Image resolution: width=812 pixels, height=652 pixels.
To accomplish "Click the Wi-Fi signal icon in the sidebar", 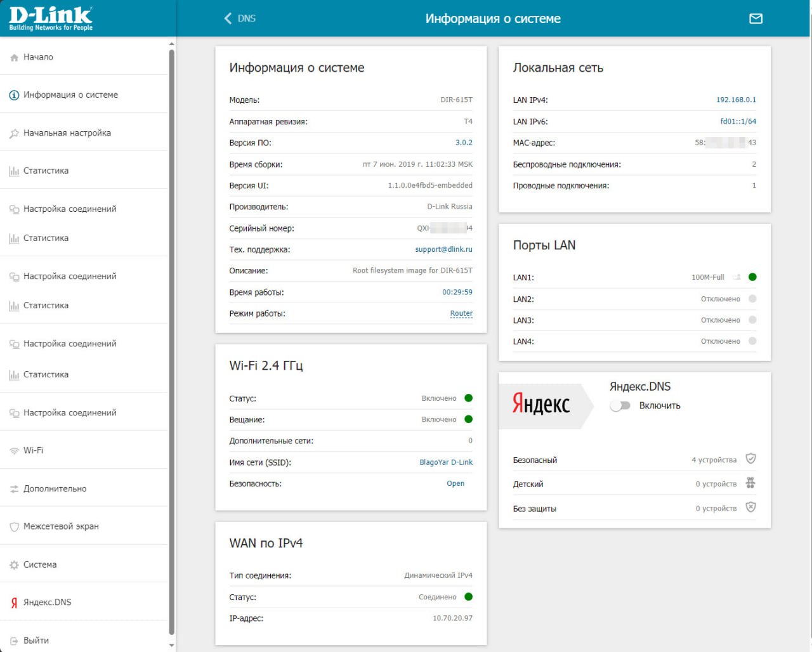I will [x=14, y=451].
